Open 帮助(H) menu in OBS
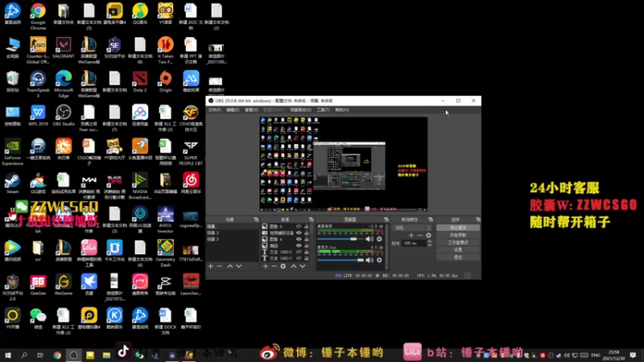 pos(341,110)
